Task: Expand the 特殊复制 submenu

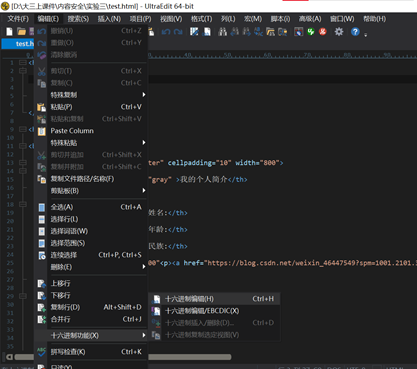Action: coord(144,95)
